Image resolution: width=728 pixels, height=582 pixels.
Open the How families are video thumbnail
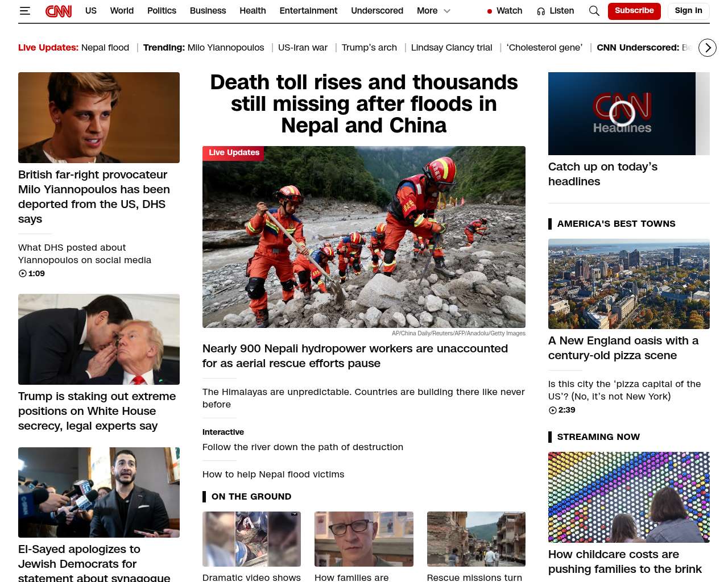tap(364, 539)
